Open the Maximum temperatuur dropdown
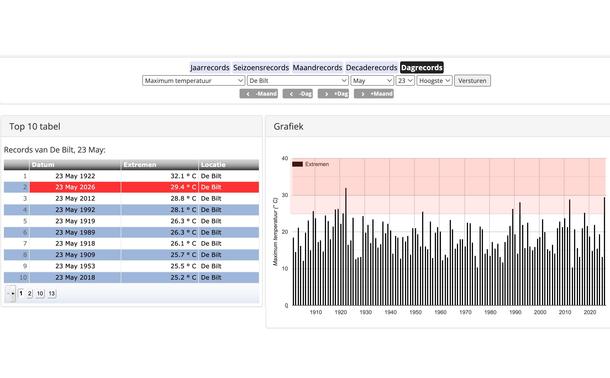 click(x=193, y=80)
